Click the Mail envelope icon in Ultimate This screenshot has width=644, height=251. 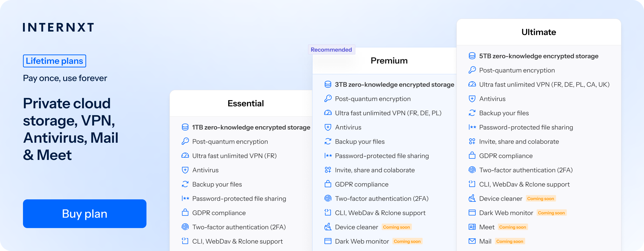coord(472,241)
